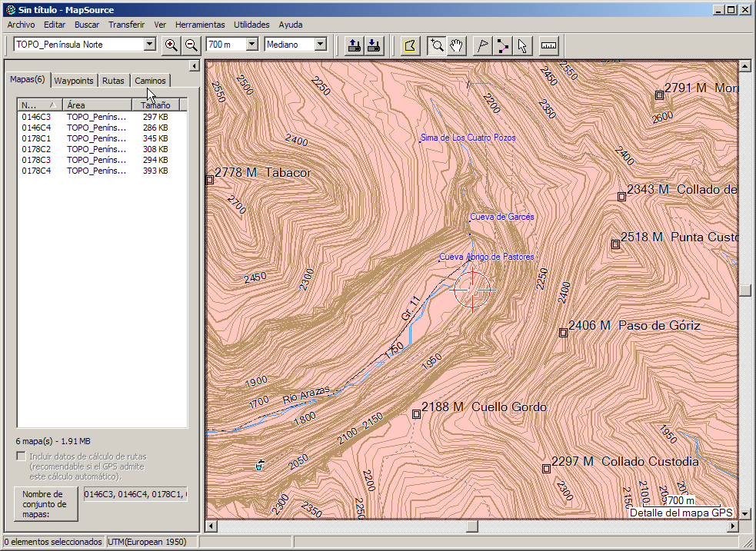Image resolution: width=756 pixels, height=551 pixels.
Task: Click the map scroll down arrow
Action: 745,514
